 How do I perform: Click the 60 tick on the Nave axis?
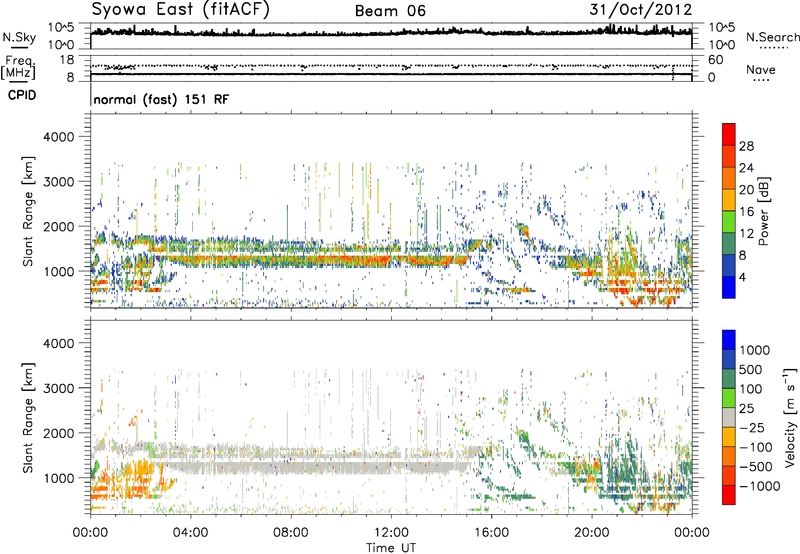coord(716,60)
